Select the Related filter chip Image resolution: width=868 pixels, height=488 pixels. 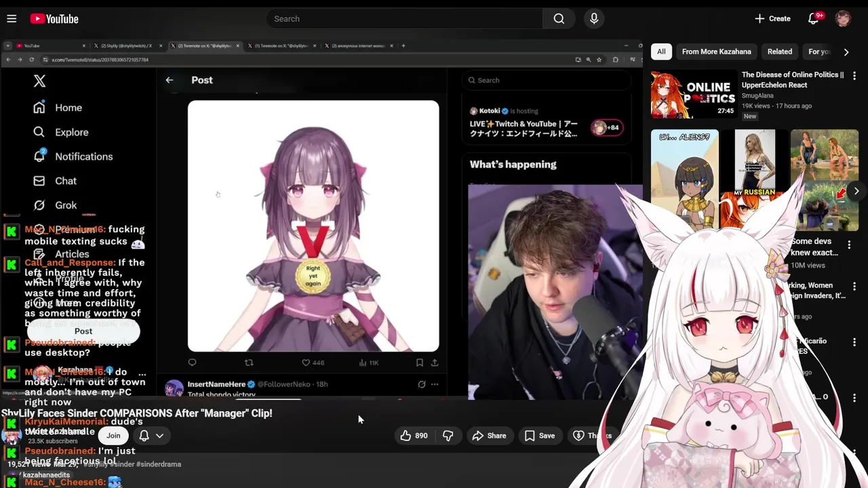point(780,52)
